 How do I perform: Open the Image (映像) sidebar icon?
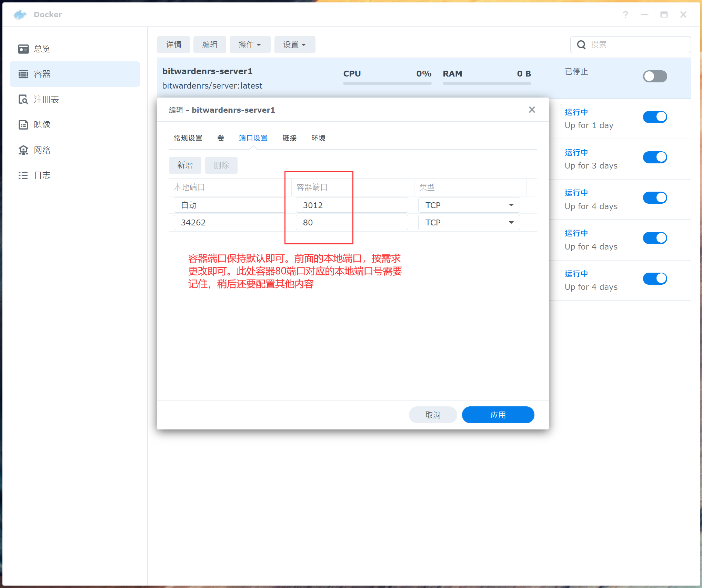pyautogui.click(x=23, y=125)
